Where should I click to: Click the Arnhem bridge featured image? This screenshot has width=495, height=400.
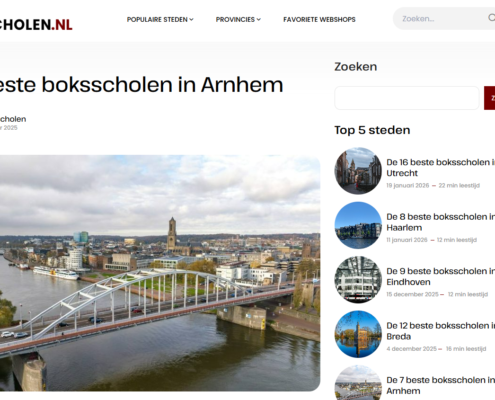tap(160, 273)
